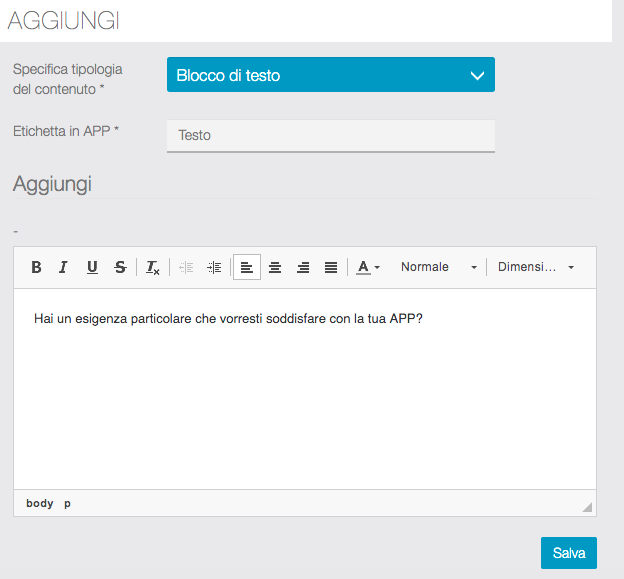Open the Normale paragraph format dropdown
This screenshot has width=624, height=579.
tap(438, 267)
